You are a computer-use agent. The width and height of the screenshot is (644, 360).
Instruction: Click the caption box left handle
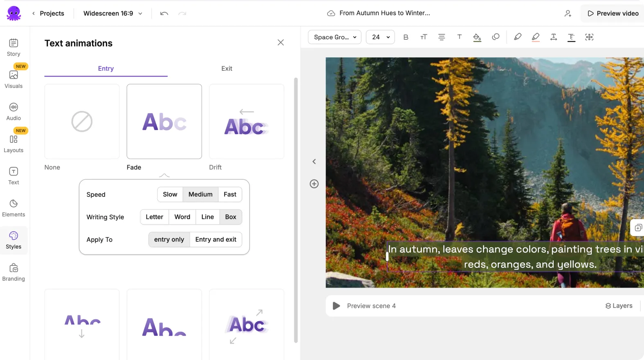pyautogui.click(x=387, y=256)
